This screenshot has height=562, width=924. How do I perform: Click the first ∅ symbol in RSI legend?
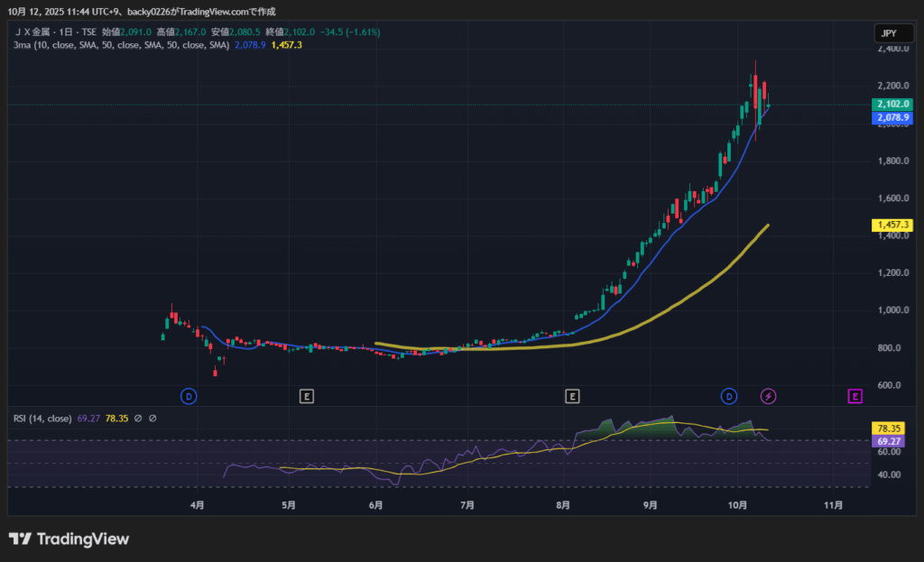point(137,419)
